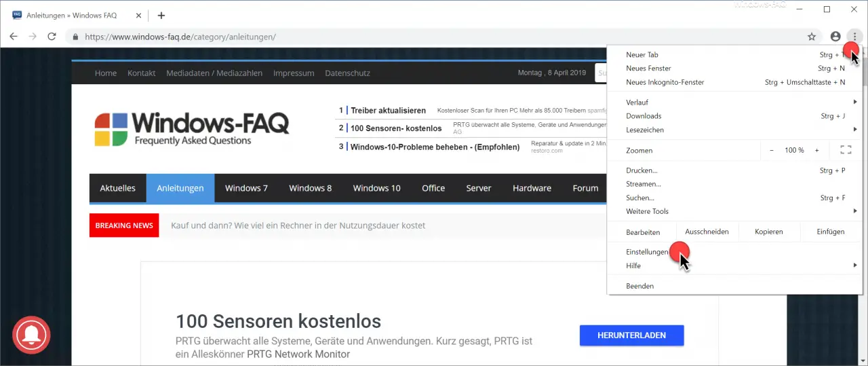The image size is (868, 366).
Task: Open Windows-10-Probleme beheben ad link
Action: pyautogui.click(x=435, y=147)
